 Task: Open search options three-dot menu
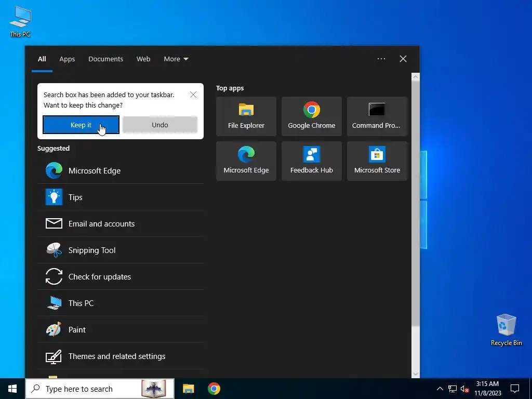click(381, 59)
